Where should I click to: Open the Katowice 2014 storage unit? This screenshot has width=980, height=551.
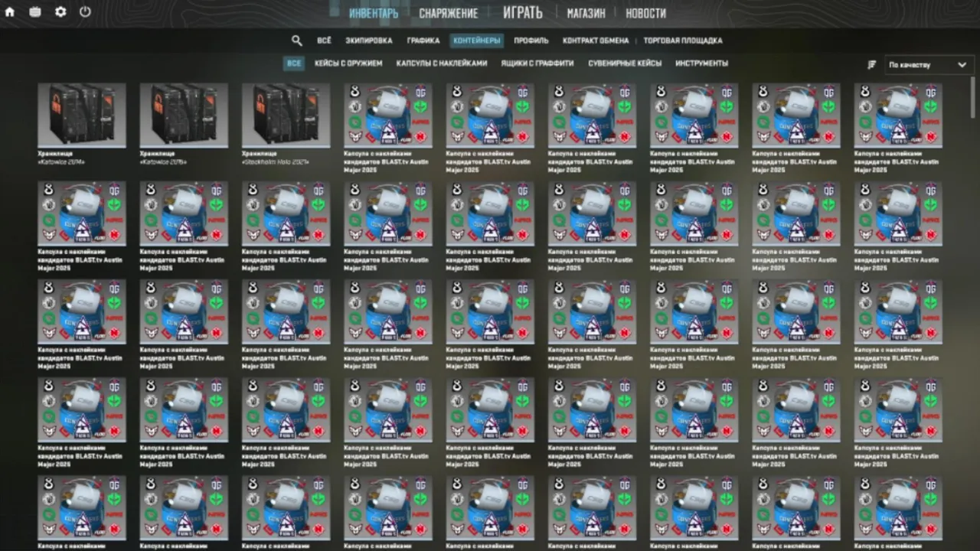[x=82, y=114]
